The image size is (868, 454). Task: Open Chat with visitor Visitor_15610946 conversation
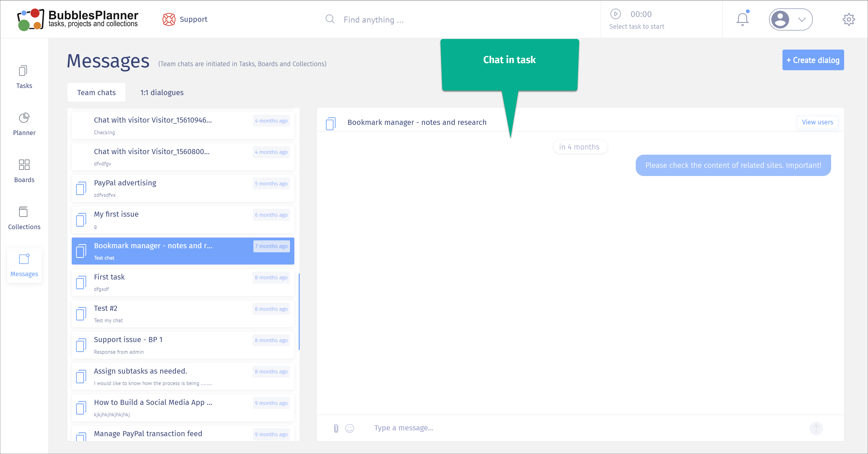point(183,126)
